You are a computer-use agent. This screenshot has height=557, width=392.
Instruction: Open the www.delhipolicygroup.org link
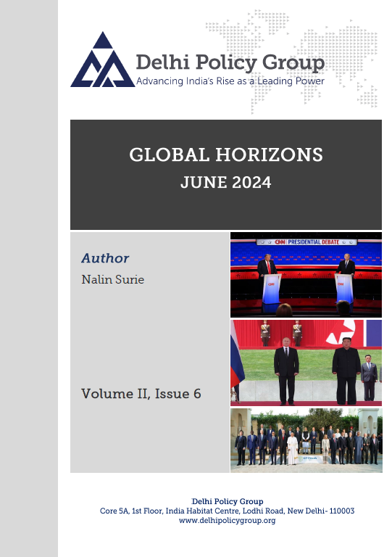227,521
